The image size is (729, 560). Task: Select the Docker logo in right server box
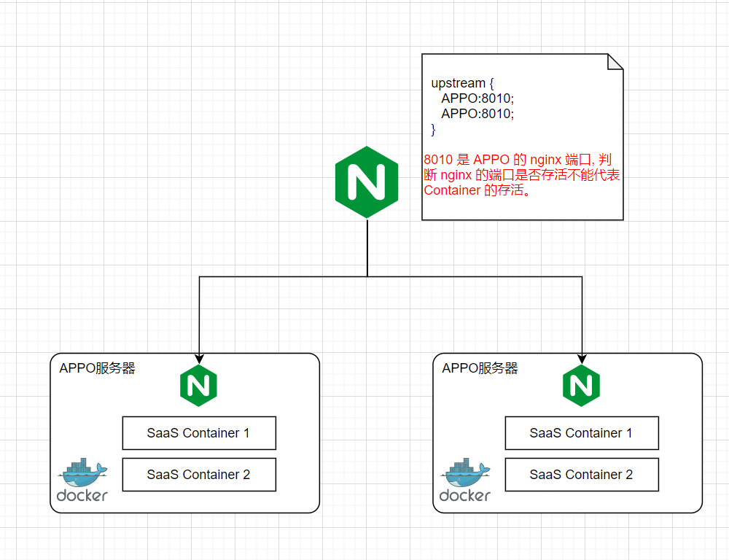[x=465, y=481]
